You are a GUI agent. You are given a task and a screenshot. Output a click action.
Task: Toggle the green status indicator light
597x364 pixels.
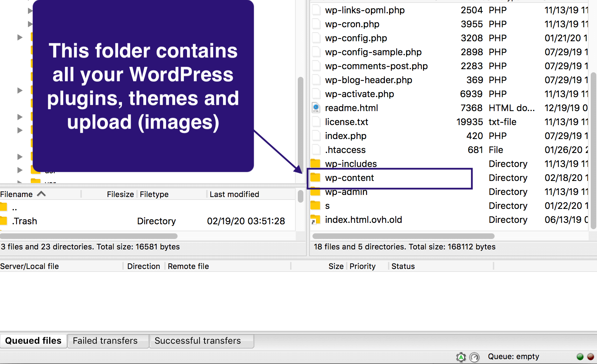point(580,357)
